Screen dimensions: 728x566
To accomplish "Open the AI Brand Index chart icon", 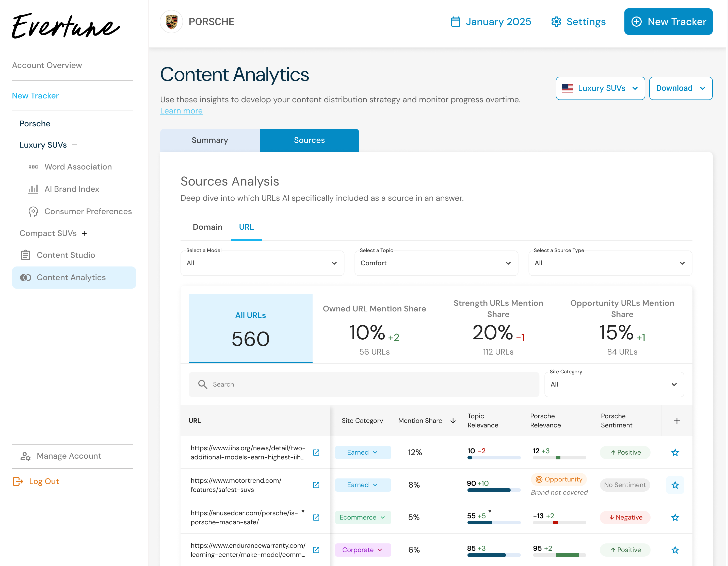I will pyautogui.click(x=33, y=189).
